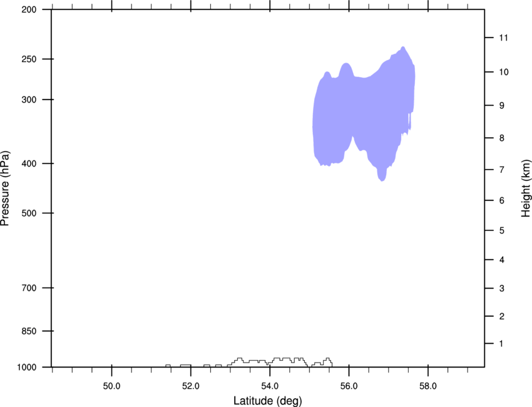Click the Latitude (deg) axis title
The width and height of the screenshot is (532, 407).
(268, 401)
